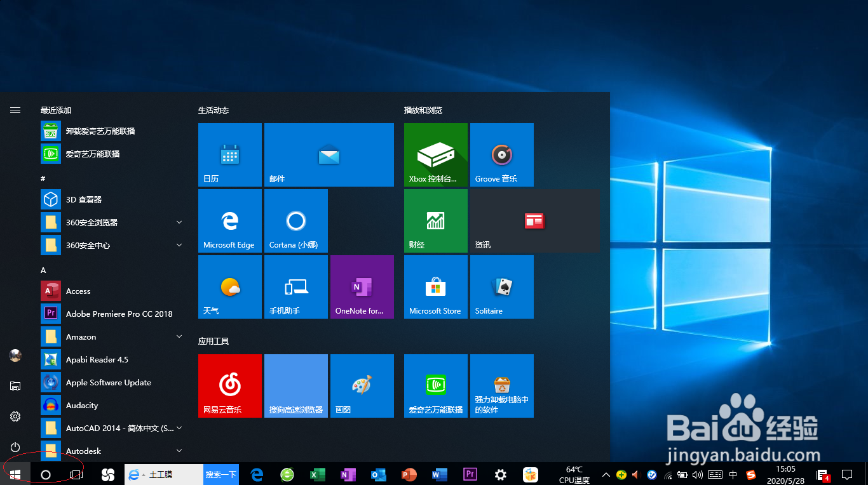The height and width of the screenshot is (485, 868).
Task: Launch Xbox 控制台 from the Start menu
Action: tap(435, 154)
